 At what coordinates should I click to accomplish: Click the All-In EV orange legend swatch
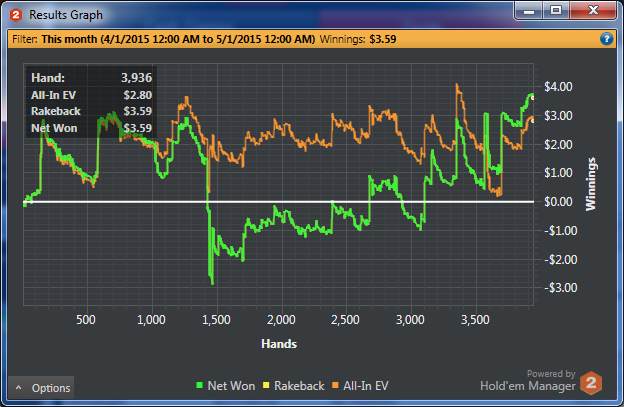click(x=335, y=385)
